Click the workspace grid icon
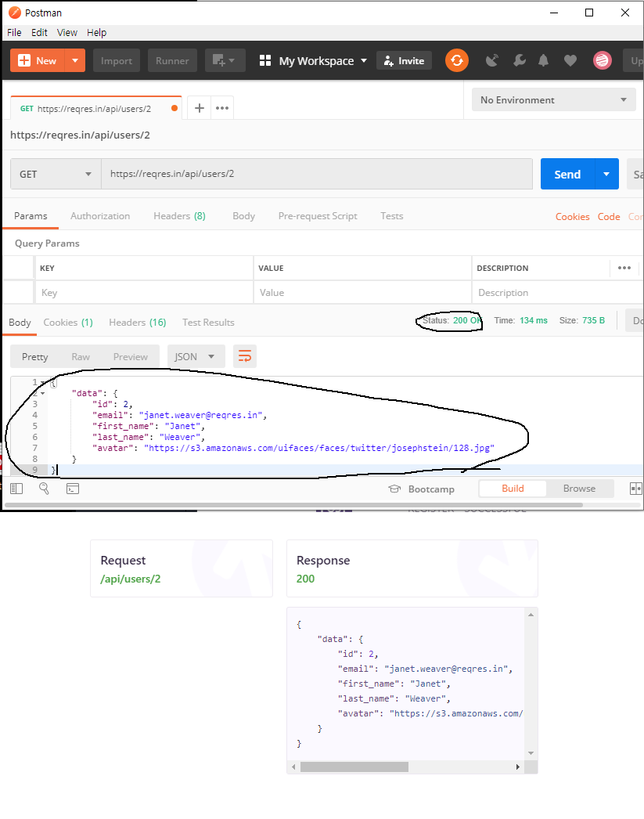644x819 pixels. coord(265,60)
